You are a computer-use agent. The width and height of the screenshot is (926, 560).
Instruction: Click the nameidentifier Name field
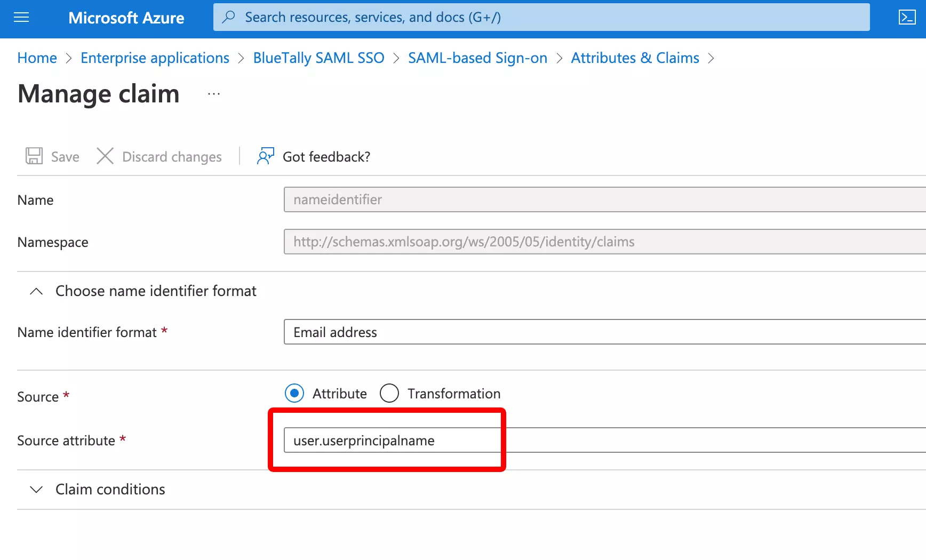click(x=605, y=199)
